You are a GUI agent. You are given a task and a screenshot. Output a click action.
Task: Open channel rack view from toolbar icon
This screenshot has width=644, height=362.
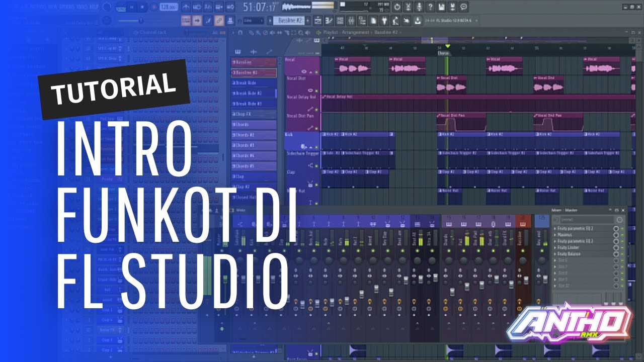coord(340,21)
